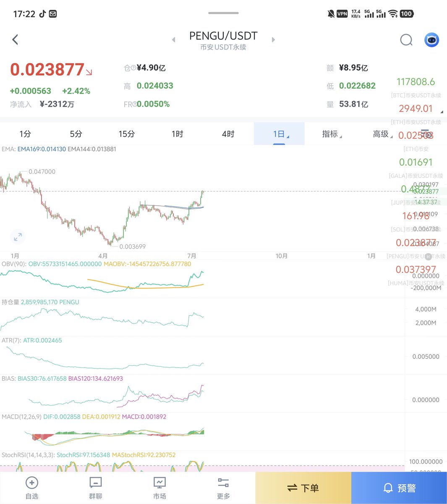Select the 1分 timeframe tab
The height and width of the screenshot is (504, 447).
click(25, 134)
